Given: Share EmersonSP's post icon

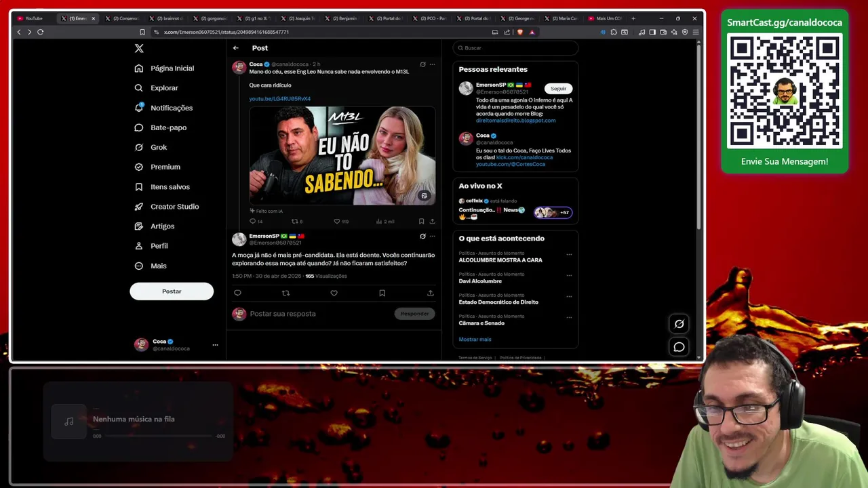Looking at the screenshot, I should click(430, 293).
